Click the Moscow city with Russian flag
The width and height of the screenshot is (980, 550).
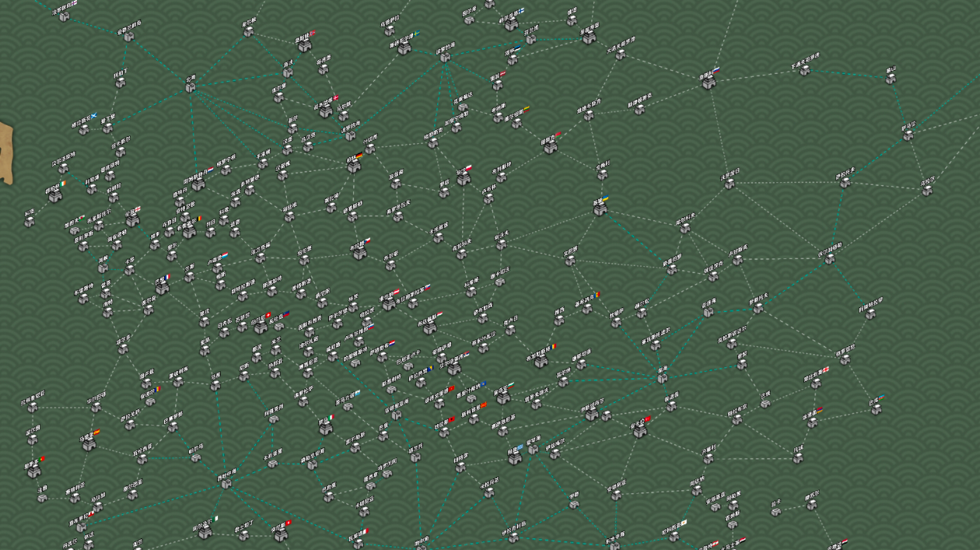(709, 82)
